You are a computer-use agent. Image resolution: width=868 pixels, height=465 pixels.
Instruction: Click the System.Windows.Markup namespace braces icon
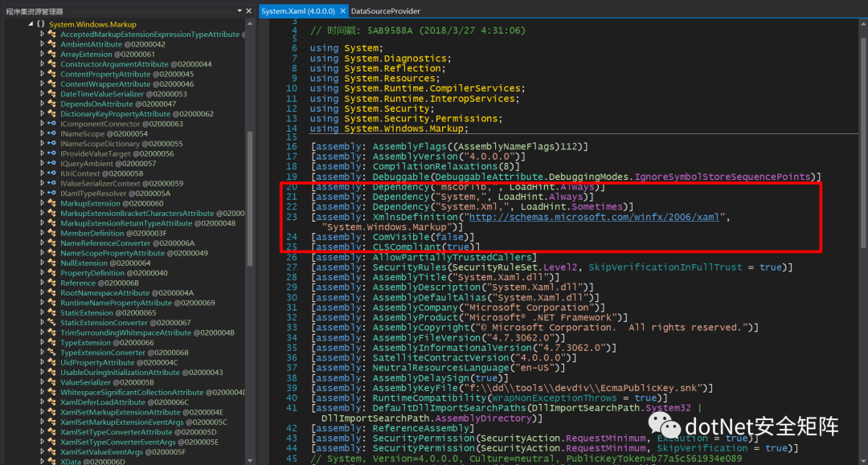pos(40,24)
